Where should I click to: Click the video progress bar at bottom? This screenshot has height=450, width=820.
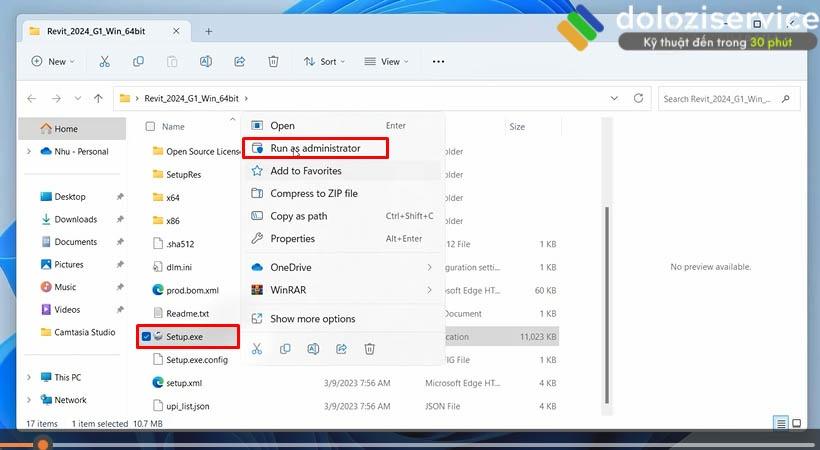click(x=400, y=444)
